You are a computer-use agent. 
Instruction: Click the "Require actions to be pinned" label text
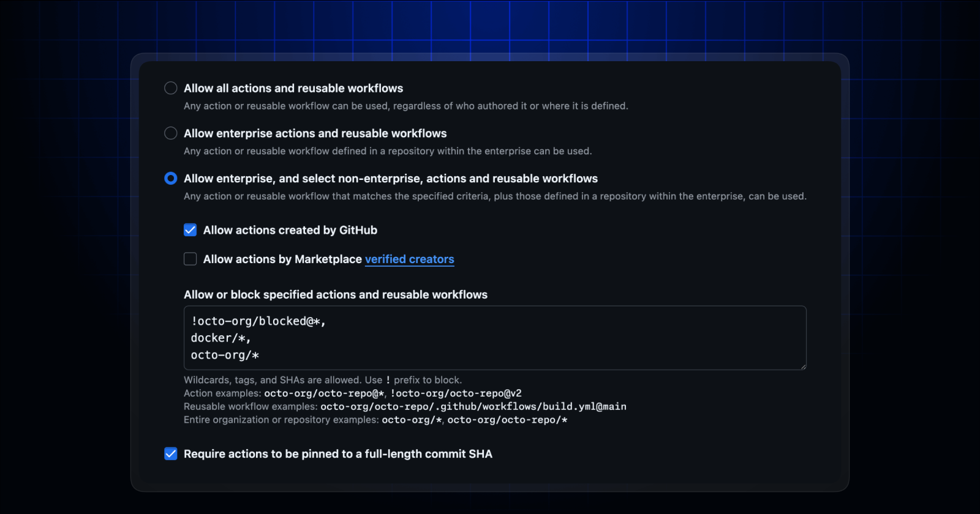pos(337,453)
